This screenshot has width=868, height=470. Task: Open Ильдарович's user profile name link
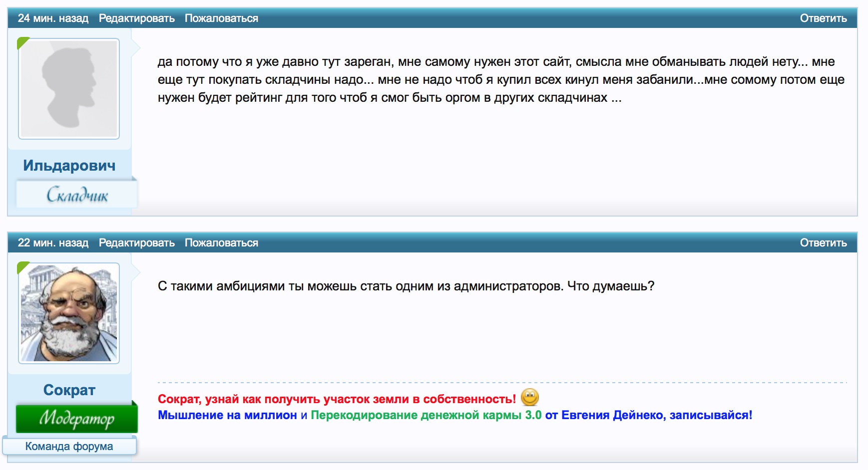(69, 166)
